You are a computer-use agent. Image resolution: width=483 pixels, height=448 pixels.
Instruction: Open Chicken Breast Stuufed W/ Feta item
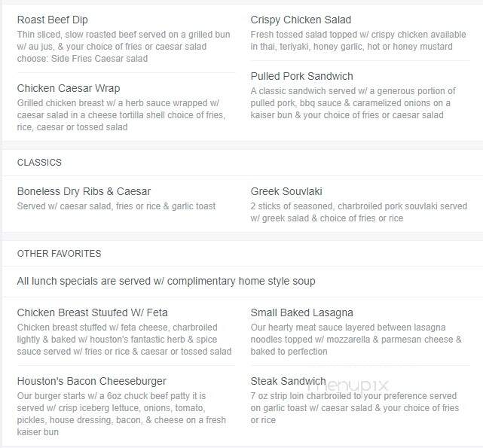pyautogui.click(x=92, y=312)
